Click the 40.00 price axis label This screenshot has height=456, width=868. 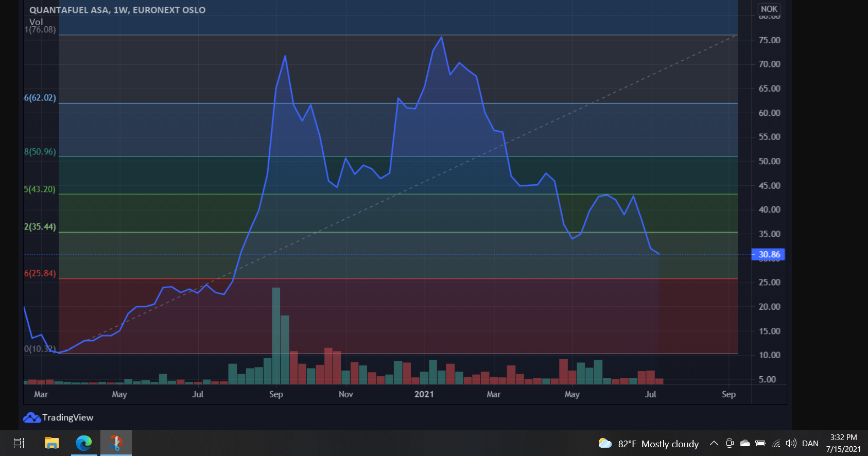click(769, 209)
